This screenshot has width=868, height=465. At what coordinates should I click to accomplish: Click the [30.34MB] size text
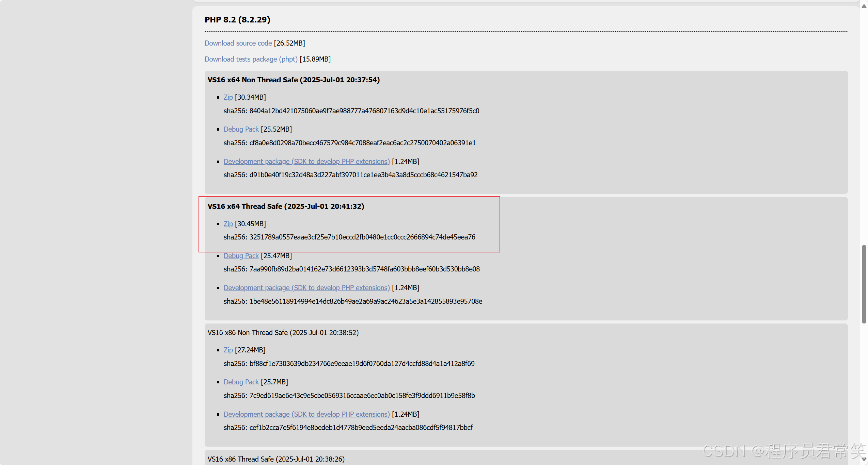coord(251,97)
